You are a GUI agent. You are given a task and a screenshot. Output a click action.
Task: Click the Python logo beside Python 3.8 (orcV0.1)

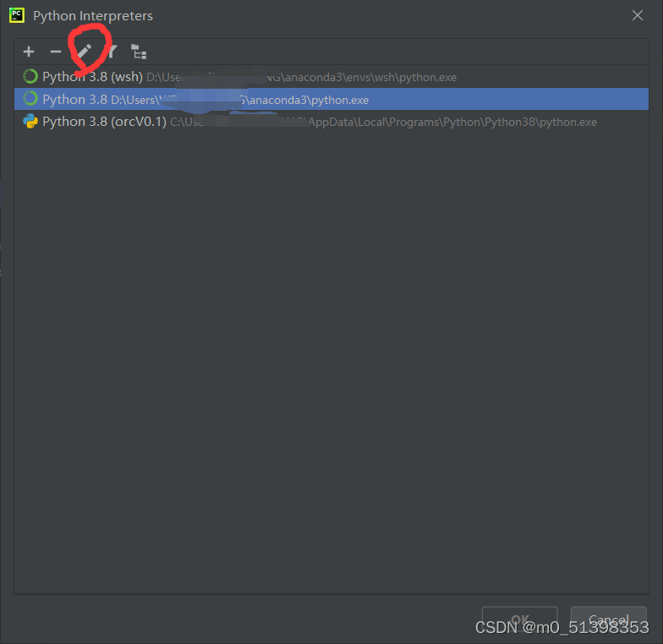coord(30,122)
